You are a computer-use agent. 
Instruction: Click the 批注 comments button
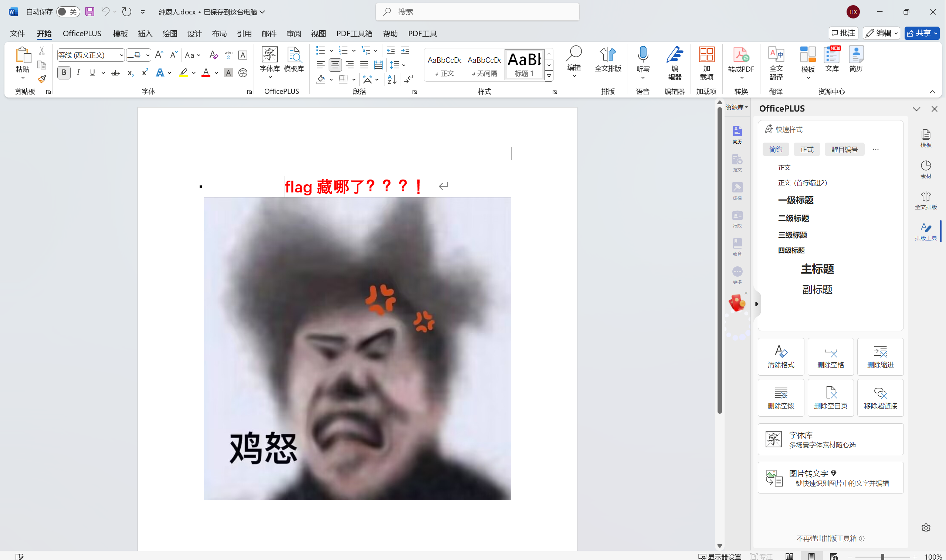click(x=843, y=33)
